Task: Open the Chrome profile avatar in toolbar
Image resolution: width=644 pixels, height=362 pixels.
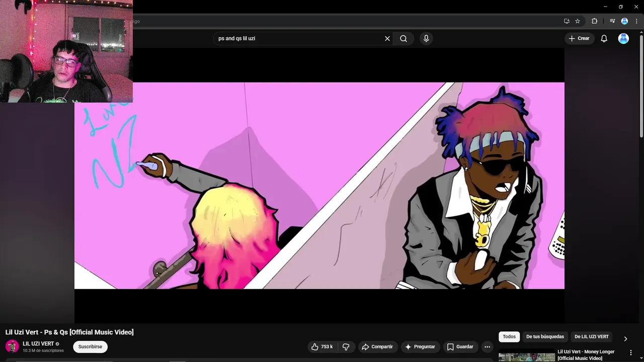Action: (624, 21)
